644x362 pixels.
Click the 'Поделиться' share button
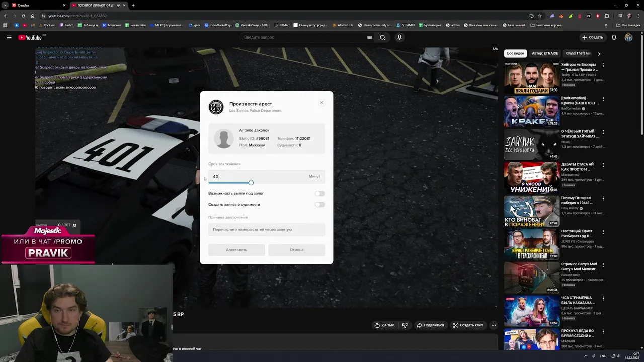pyautogui.click(x=430, y=325)
